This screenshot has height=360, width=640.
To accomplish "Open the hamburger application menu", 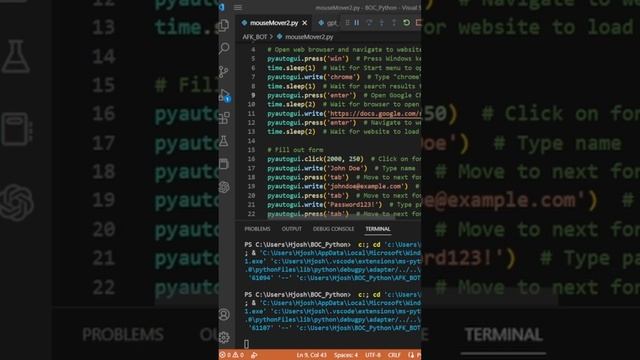I will click(238, 7).
